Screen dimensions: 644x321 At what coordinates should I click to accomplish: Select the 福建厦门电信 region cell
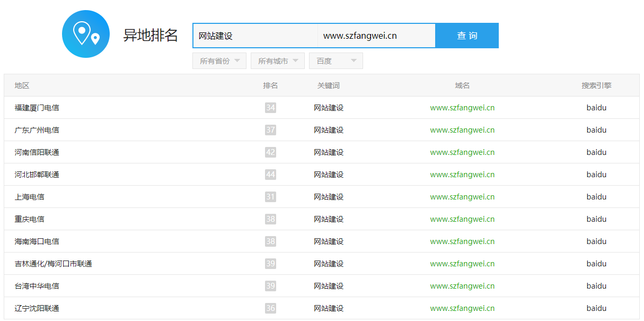click(x=37, y=108)
